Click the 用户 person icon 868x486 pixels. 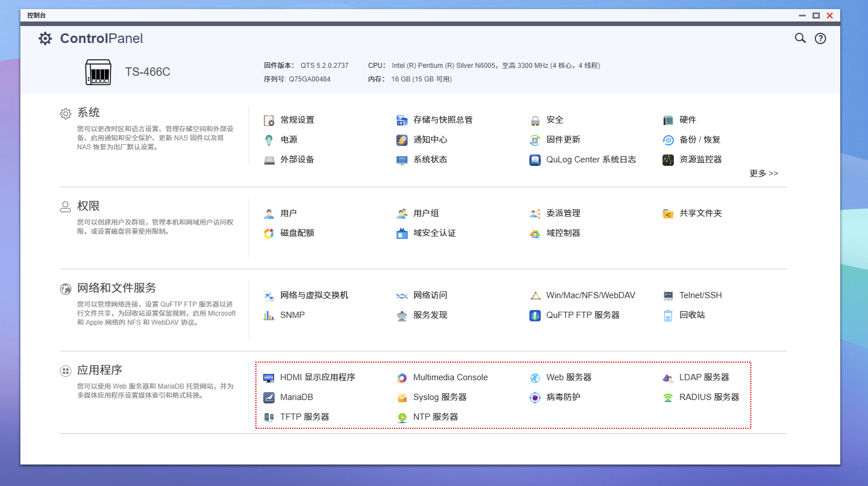pyautogui.click(x=269, y=213)
